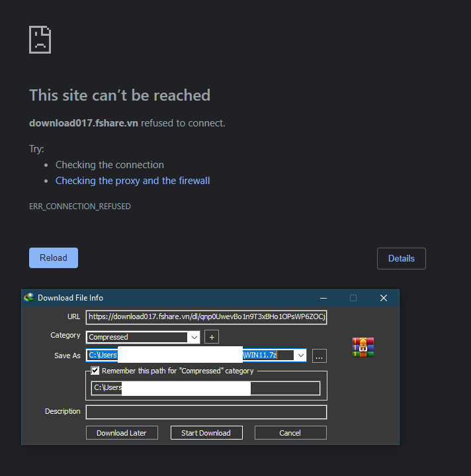Viewport: 471px width, 476px height.
Task: Click the IDM logo in dialog title bar
Action: 29,298
